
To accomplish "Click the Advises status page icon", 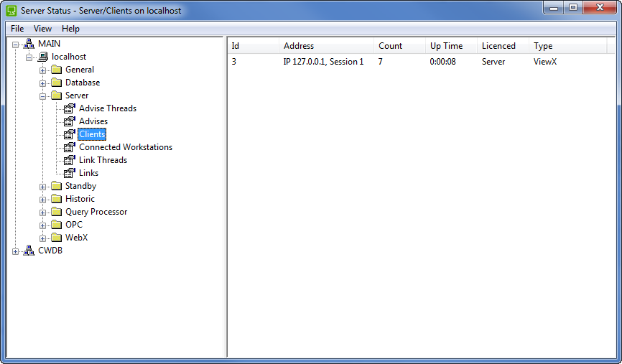I will 70,121.
